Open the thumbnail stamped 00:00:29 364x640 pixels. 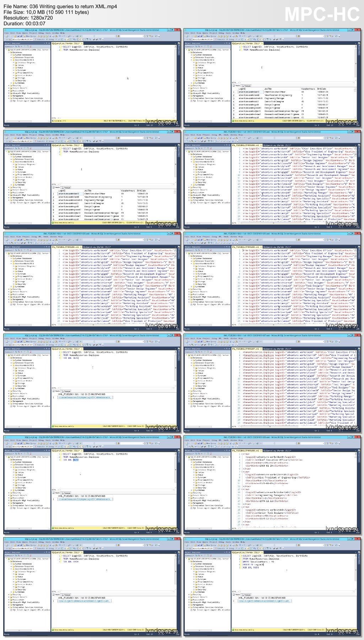click(x=272, y=78)
